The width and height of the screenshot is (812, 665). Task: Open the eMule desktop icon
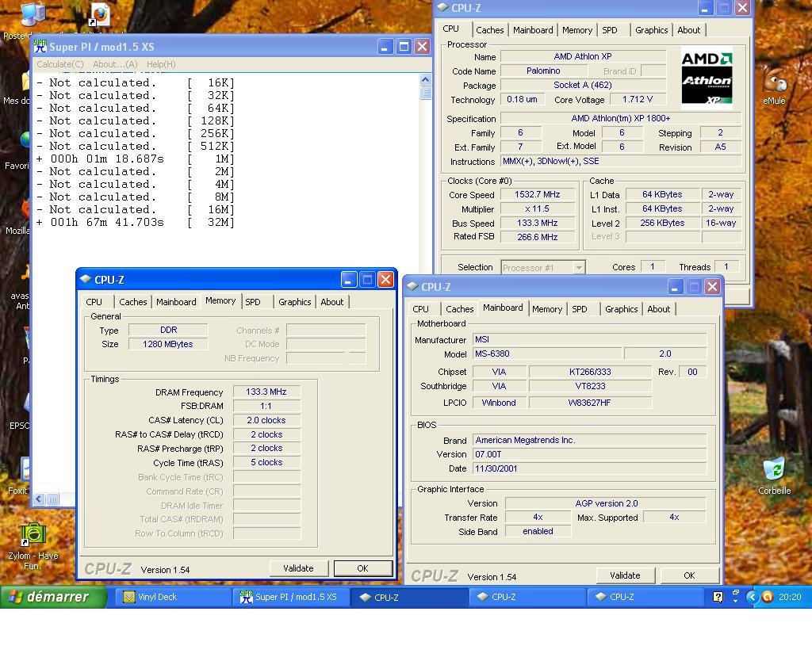coord(774,86)
